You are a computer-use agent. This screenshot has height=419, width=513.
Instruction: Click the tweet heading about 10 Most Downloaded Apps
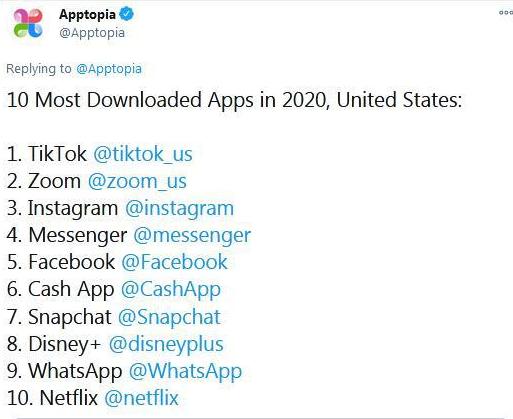(234, 100)
